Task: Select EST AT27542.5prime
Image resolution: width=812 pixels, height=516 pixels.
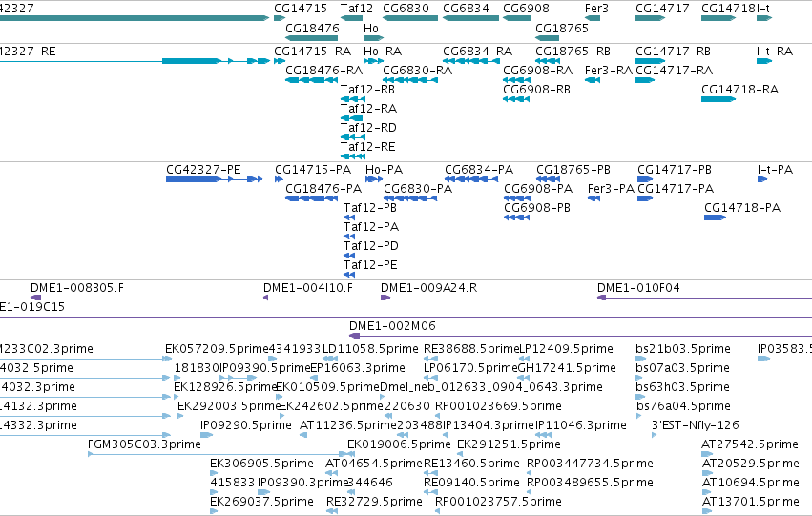Action: (750, 444)
